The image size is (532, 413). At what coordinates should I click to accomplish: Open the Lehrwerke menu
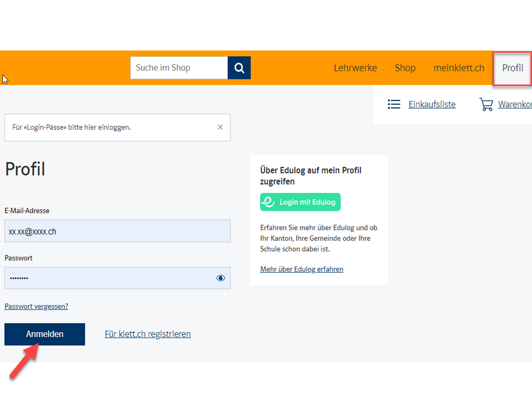point(355,68)
